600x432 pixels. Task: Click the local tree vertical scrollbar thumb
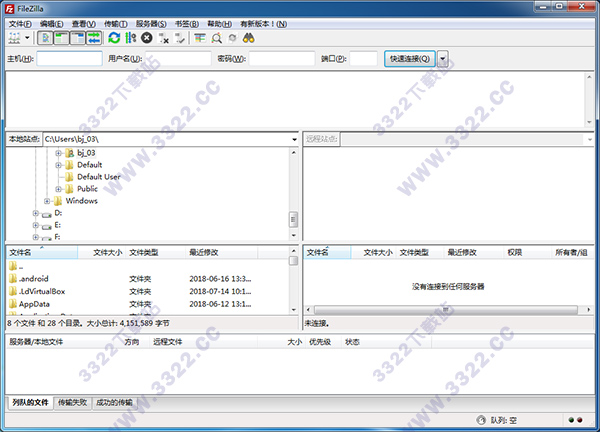tap(293, 219)
